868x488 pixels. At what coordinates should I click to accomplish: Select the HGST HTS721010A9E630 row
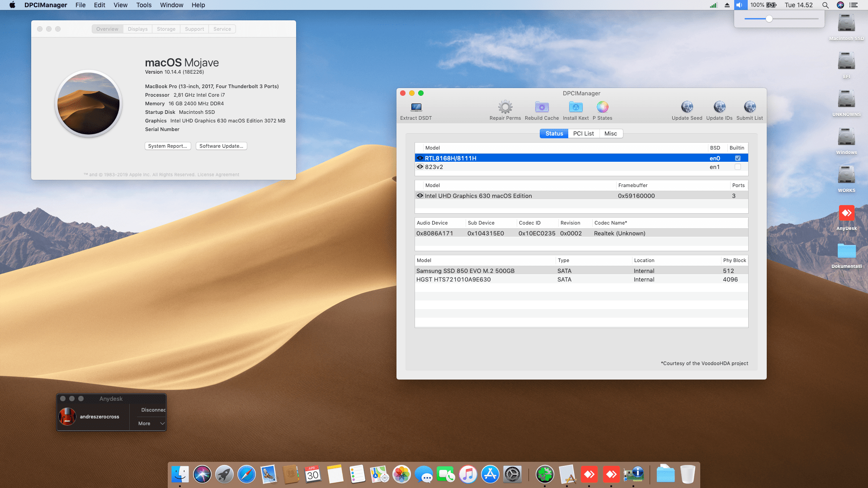pyautogui.click(x=581, y=279)
